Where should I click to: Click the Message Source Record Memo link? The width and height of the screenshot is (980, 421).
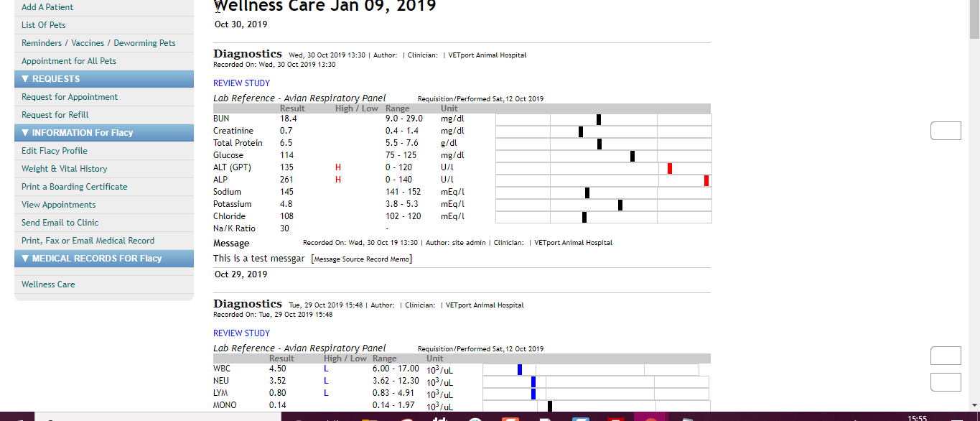[x=362, y=259]
